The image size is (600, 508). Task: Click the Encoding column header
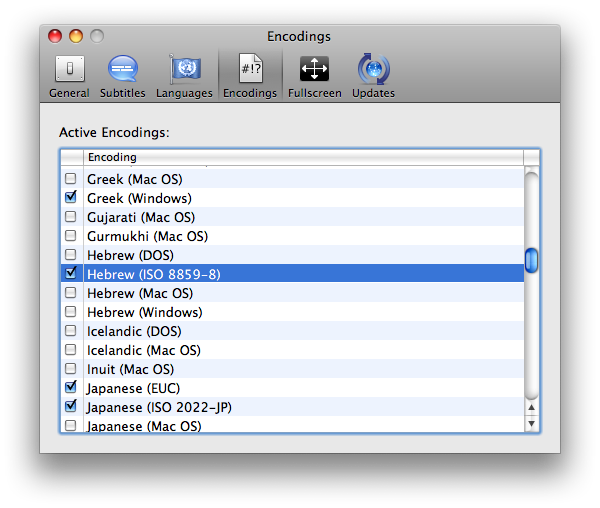300,157
